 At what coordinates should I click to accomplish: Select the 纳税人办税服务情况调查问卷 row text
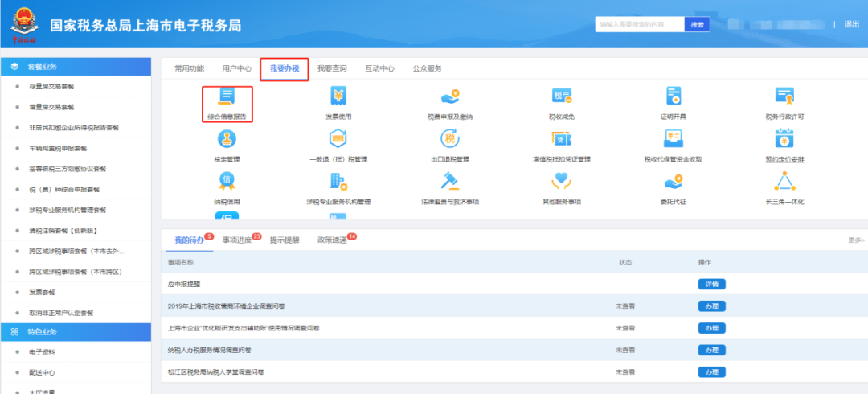click(211, 351)
